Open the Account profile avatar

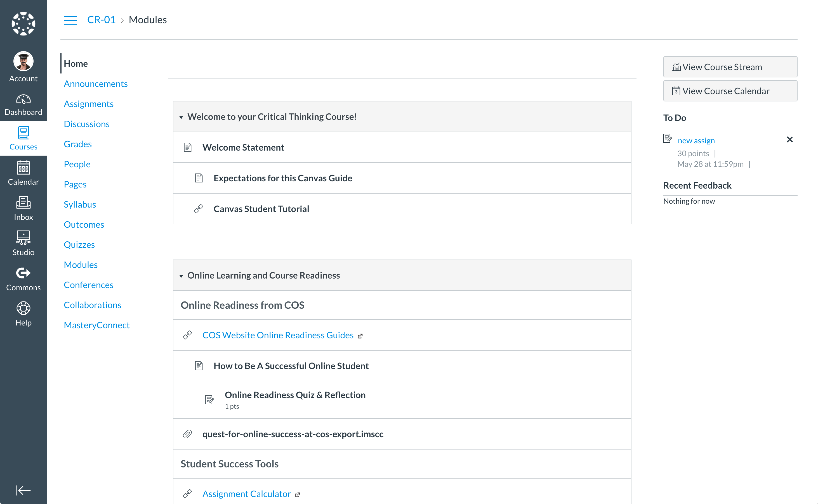[23, 61]
